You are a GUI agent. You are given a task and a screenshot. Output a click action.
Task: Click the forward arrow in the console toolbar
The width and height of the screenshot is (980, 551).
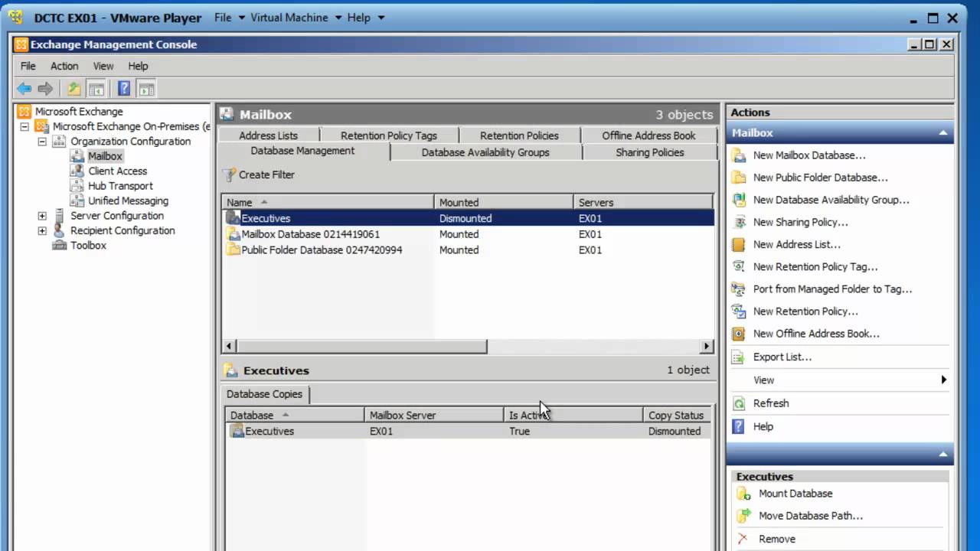pyautogui.click(x=45, y=89)
